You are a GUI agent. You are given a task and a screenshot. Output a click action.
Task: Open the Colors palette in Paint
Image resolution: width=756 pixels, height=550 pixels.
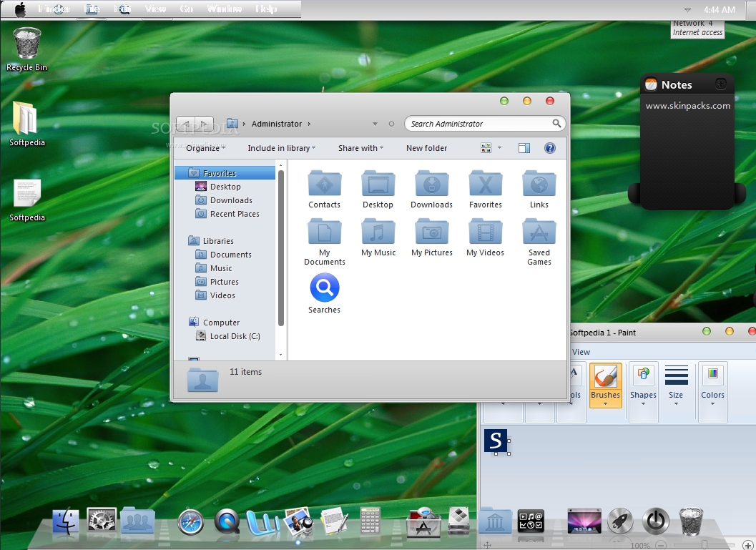pyautogui.click(x=712, y=393)
